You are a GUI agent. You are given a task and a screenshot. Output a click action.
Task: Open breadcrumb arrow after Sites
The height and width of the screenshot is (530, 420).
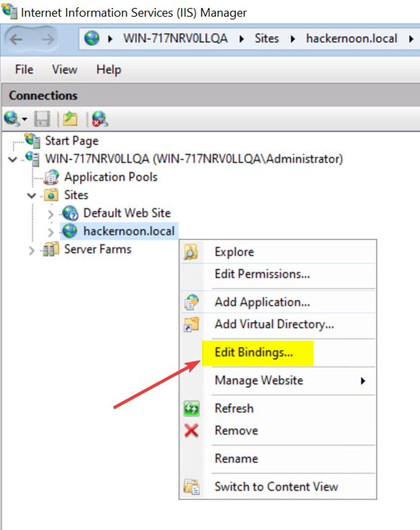tap(293, 39)
